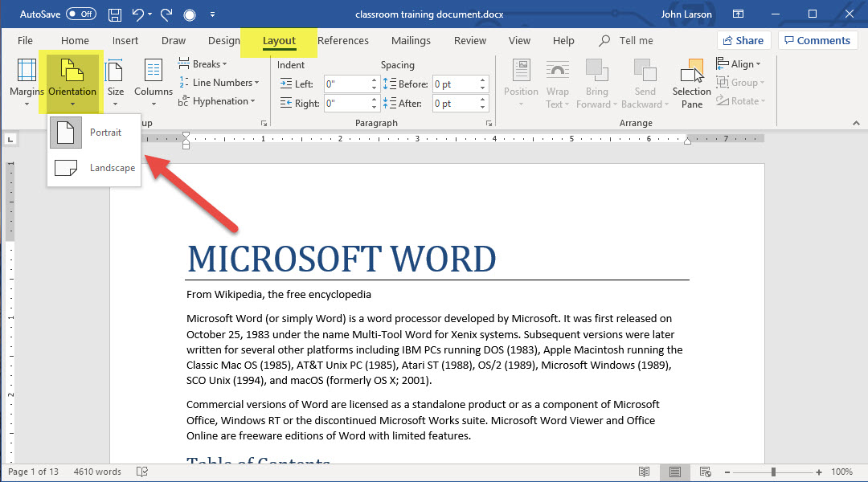Click the zoom slider in status bar
Viewport: 868px width, 482px height.
coord(772,472)
